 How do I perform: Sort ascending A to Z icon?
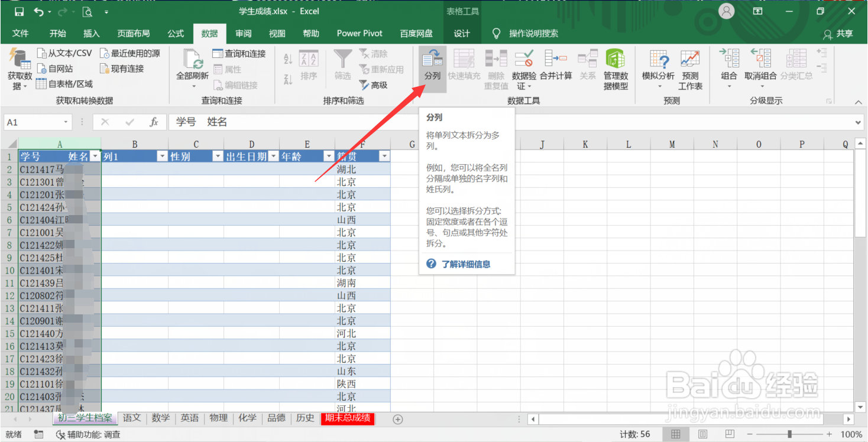coord(289,58)
